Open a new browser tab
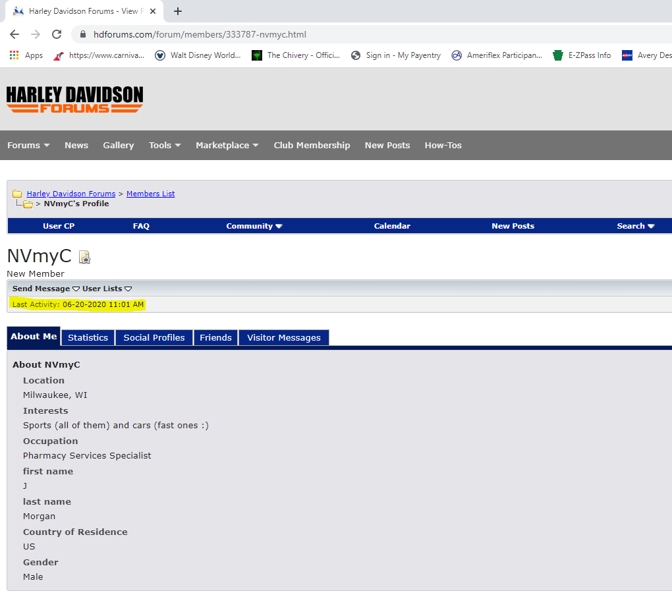 pos(178,11)
